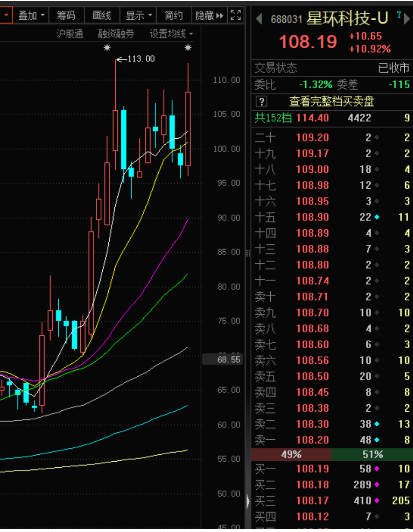Click the red-green 49% / 51% buy-sell ratio bar

[x=332, y=454]
